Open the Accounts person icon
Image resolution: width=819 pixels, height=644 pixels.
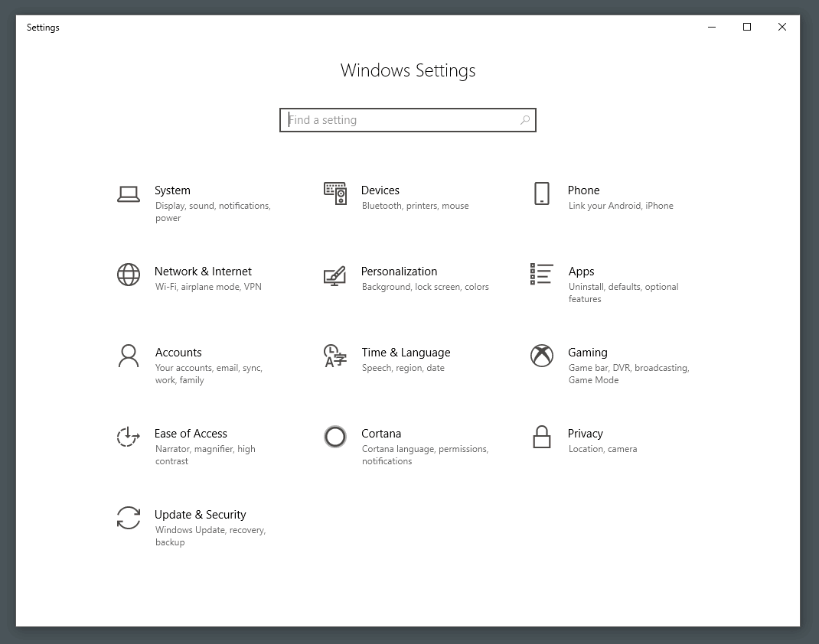[128, 356]
